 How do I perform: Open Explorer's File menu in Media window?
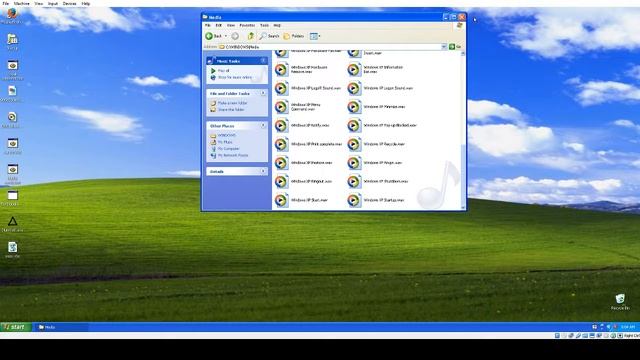coord(207,25)
